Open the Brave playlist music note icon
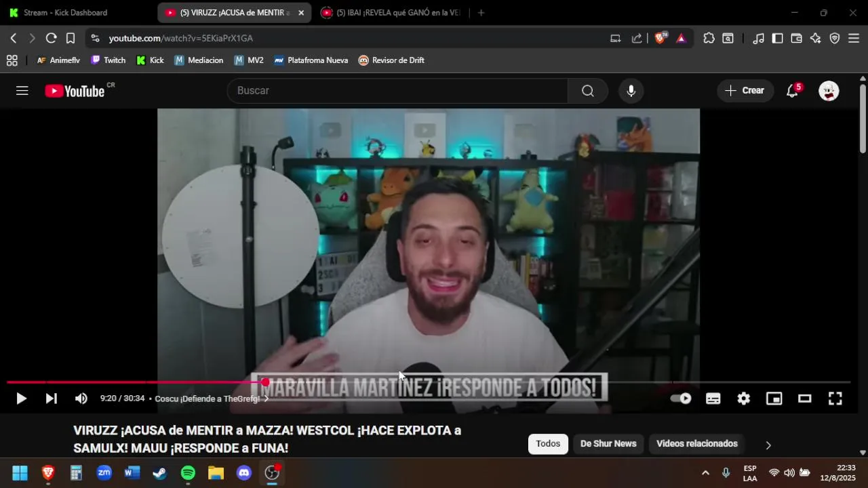Image resolution: width=868 pixels, height=488 pixels. tap(759, 39)
